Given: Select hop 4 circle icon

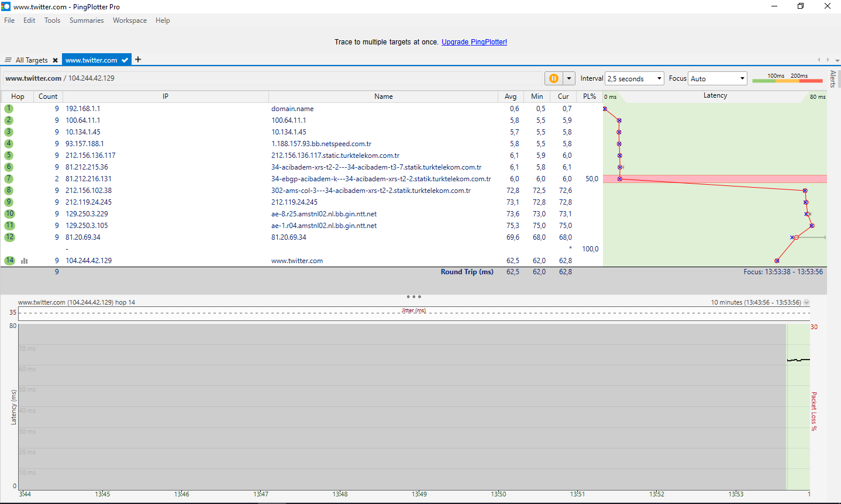Looking at the screenshot, I should click(9, 144).
